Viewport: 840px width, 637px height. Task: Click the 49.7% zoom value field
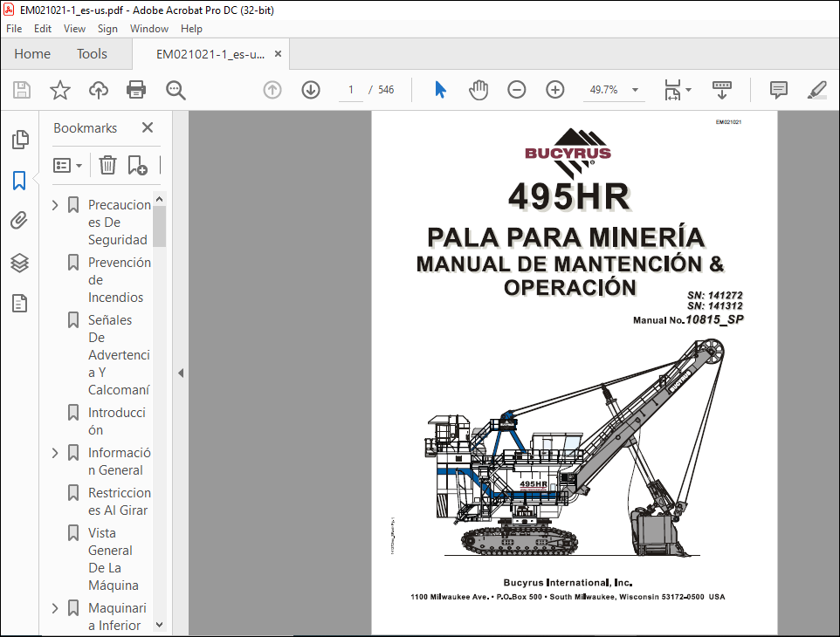click(x=603, y=90)
